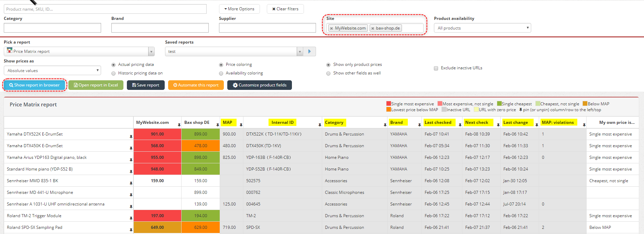Click the 649.00 MyWebsite price cell
This screenshot has height=234, width=644.
pyautogui.click(x=157, y=227)
